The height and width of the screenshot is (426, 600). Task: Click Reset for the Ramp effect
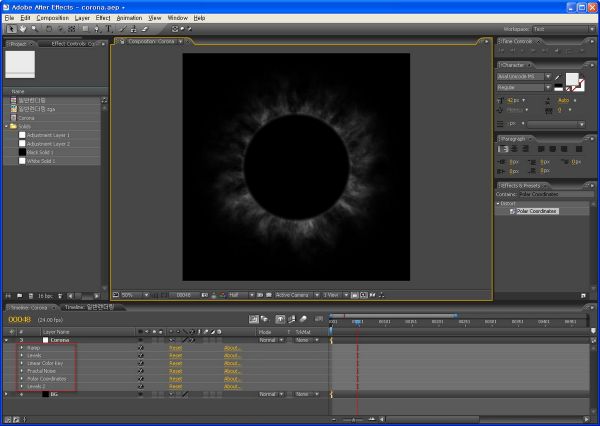pyautogui.click(x=176, y=348)
